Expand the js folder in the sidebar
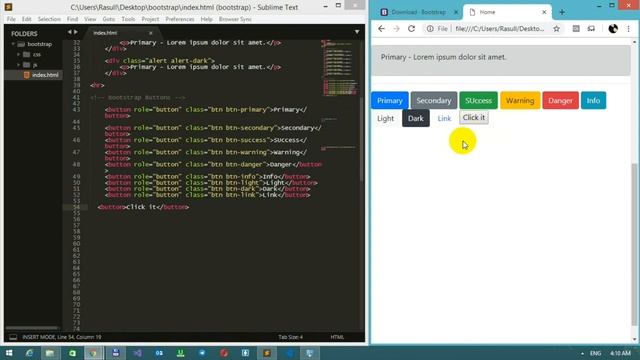The image size is (640, 360). click(x=18, y=65)
